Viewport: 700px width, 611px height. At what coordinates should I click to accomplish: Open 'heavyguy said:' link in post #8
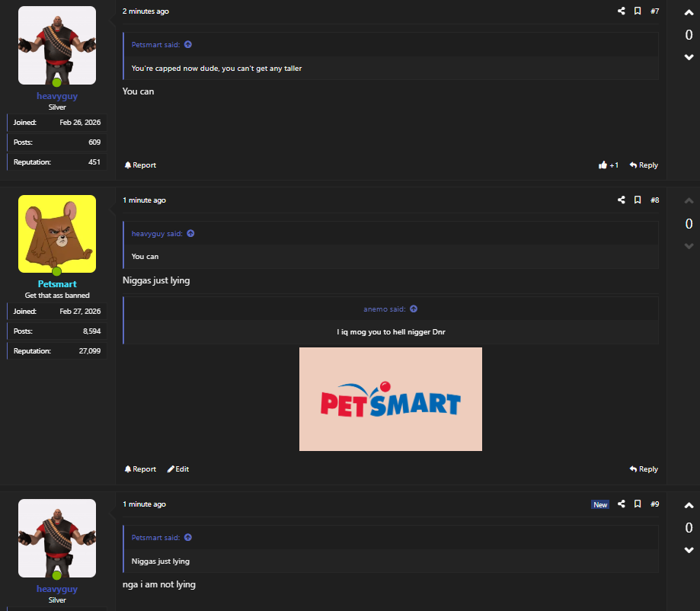pyautogui.click(x=157, y=234)
